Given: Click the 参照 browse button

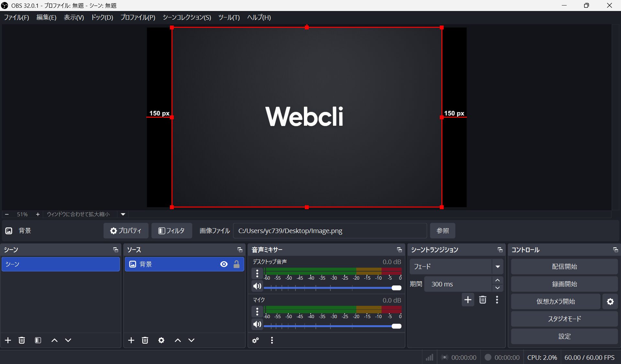Looking at the screenshot, I should point(442,230).
